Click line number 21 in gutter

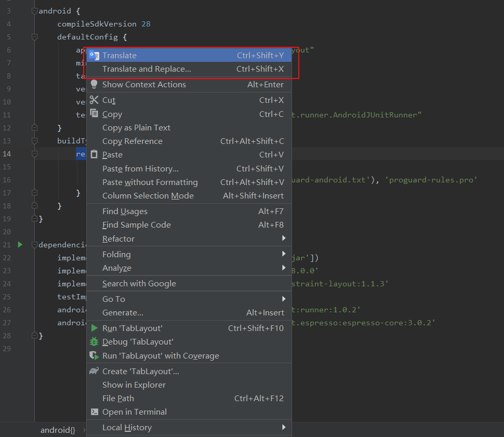(x=7, y=245)
